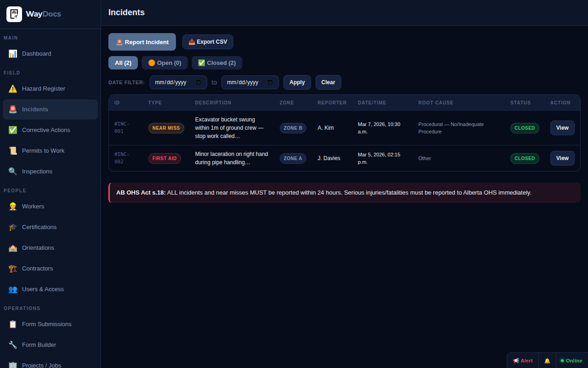This screenshot has width=588, height=368.
Task: View incident #INC-001
Action: point(562,128)
